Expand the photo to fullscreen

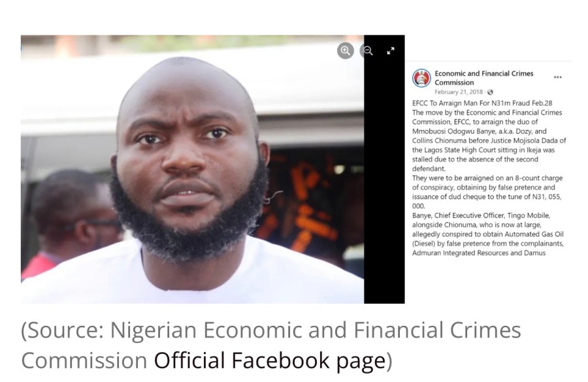[391, 51]
